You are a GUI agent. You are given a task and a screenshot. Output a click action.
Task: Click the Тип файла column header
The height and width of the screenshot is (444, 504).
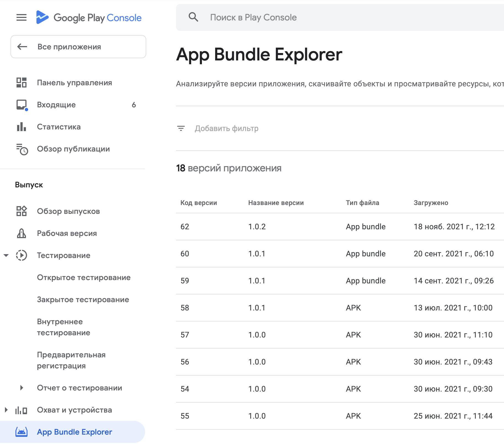click(362, 203)
